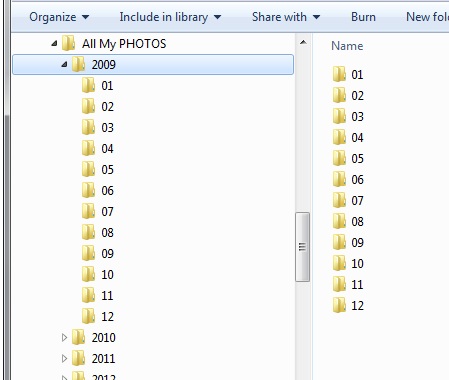
Task: Select the 2010 folder icon in tree
Action: coord(79,337)
